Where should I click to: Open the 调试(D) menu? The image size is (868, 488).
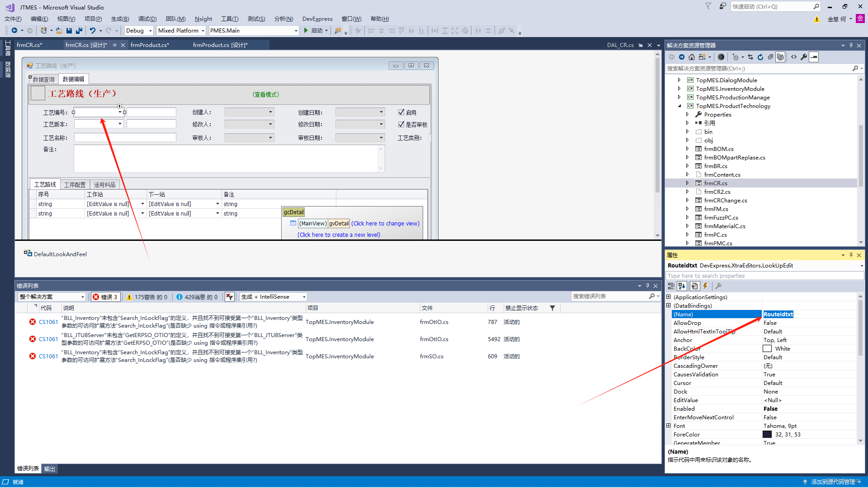[147, 19]
